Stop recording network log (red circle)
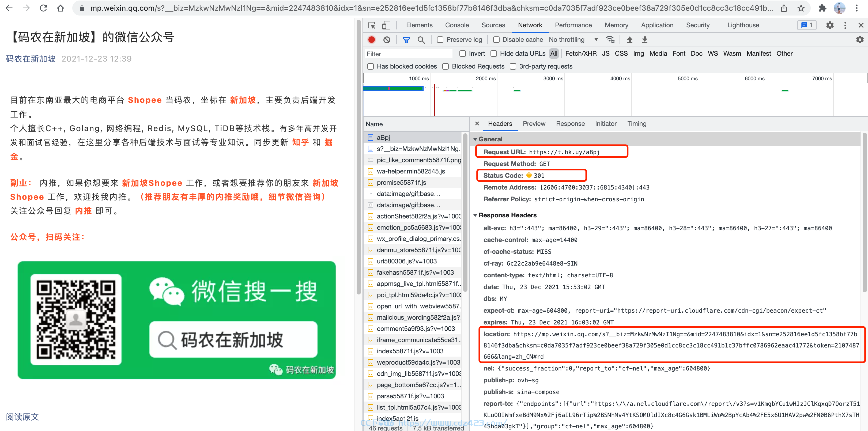868x431 pixels. click(x=372, y=40)
